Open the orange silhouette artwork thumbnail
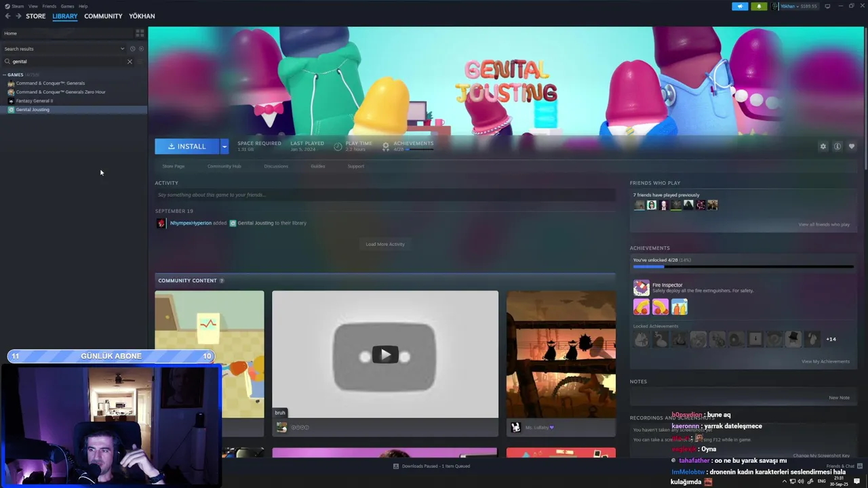This screenshot has height=488, width=868. (x=561, y=354)
